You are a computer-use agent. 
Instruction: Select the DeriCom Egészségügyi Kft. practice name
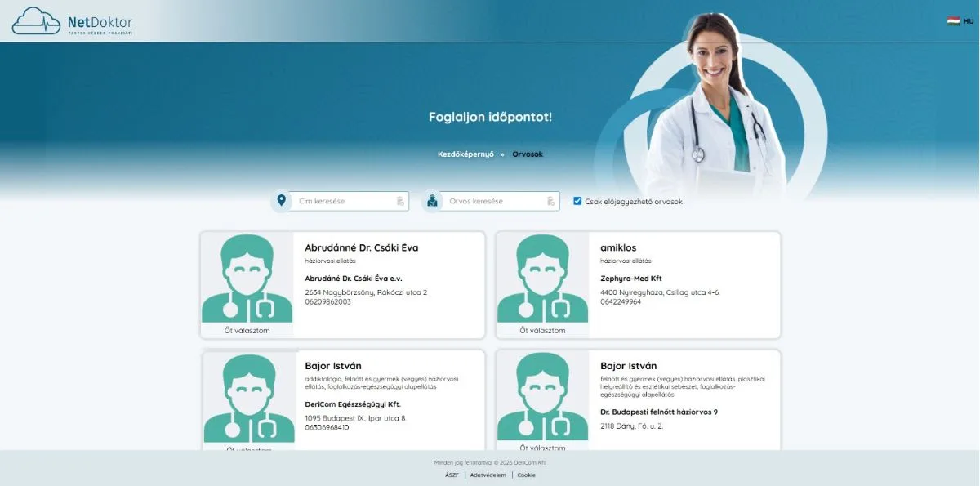pyautogui.click(x=354, y=404)
